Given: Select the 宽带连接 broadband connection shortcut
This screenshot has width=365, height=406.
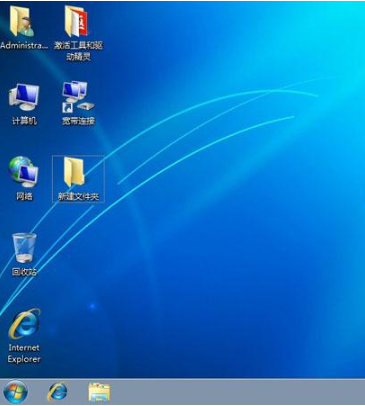Looking at the screenshot, I should pos(78,97).
